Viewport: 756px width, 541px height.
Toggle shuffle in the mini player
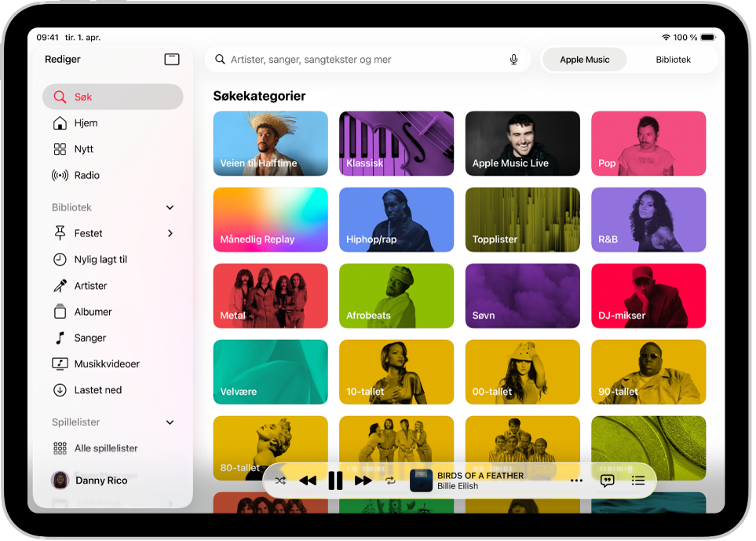coord(280,481)
